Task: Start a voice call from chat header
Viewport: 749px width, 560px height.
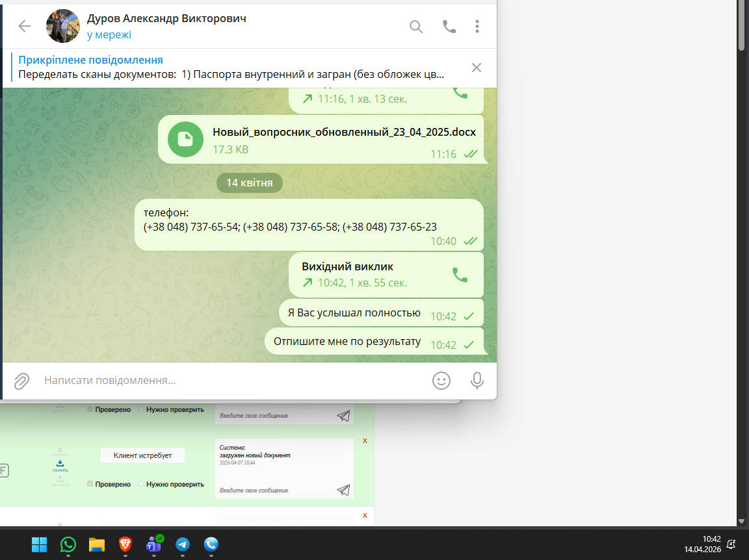Action: point(449,27)
